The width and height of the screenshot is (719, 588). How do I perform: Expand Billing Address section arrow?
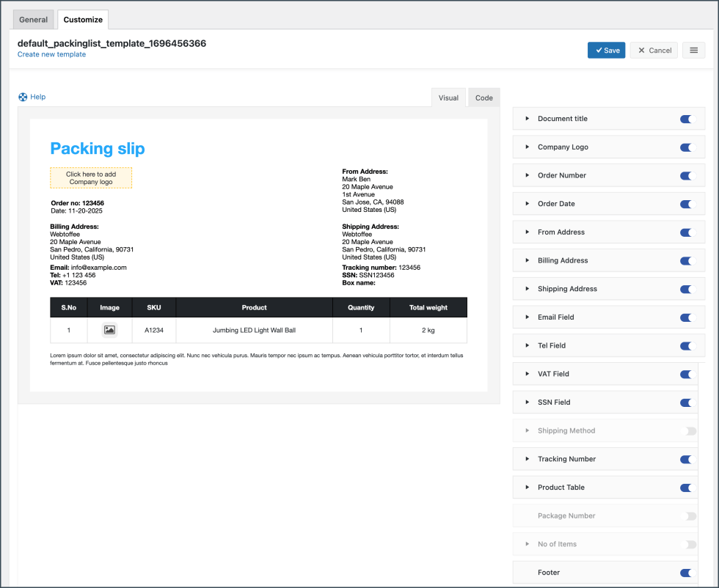(528, 261)
